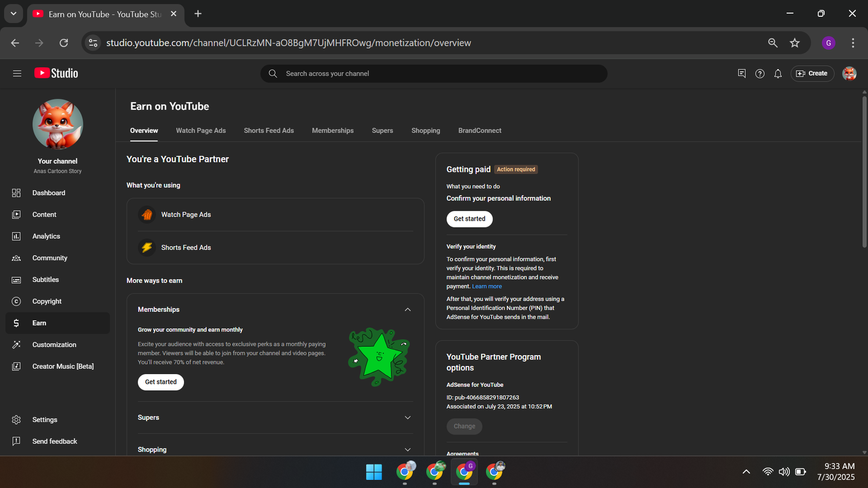This screenshot has height=488, width=868.
Task: Open the Wi-Fi network tray icon
Action: click(x=768, y=472)
